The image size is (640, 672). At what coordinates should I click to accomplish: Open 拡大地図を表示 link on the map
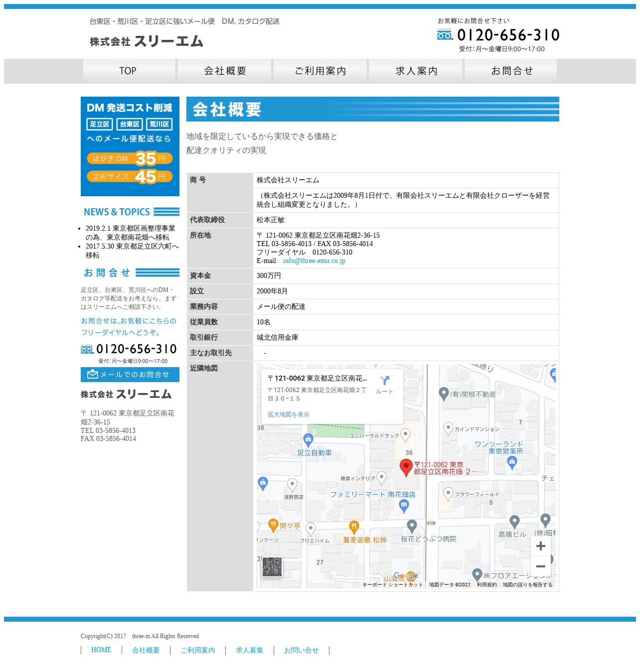click(x=288, y=414)
